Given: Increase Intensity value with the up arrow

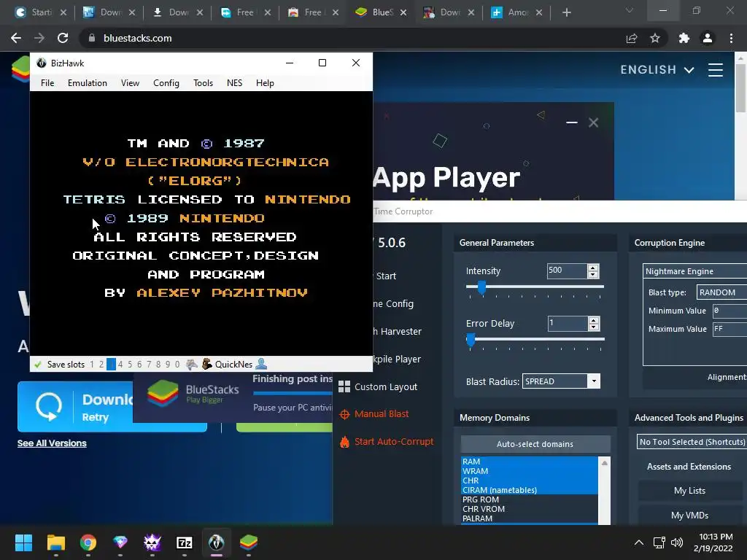Looking at the screenshot, I should tap(593, 268).
